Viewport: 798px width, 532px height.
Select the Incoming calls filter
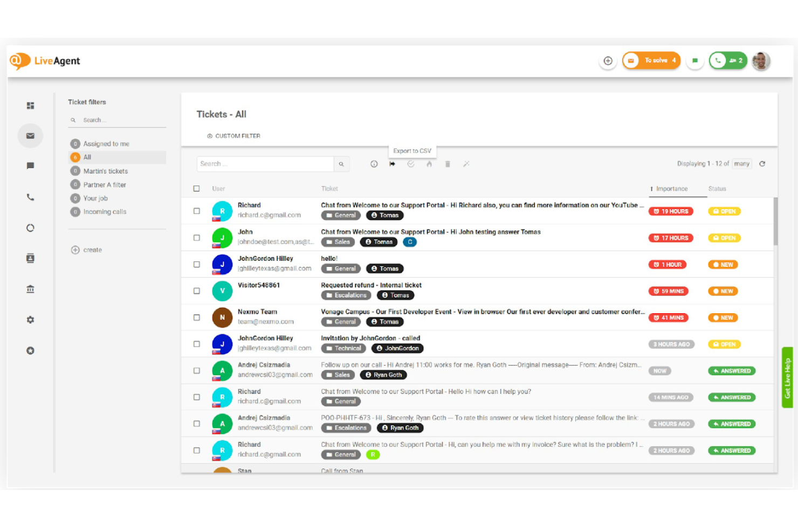tap(105, 211)
